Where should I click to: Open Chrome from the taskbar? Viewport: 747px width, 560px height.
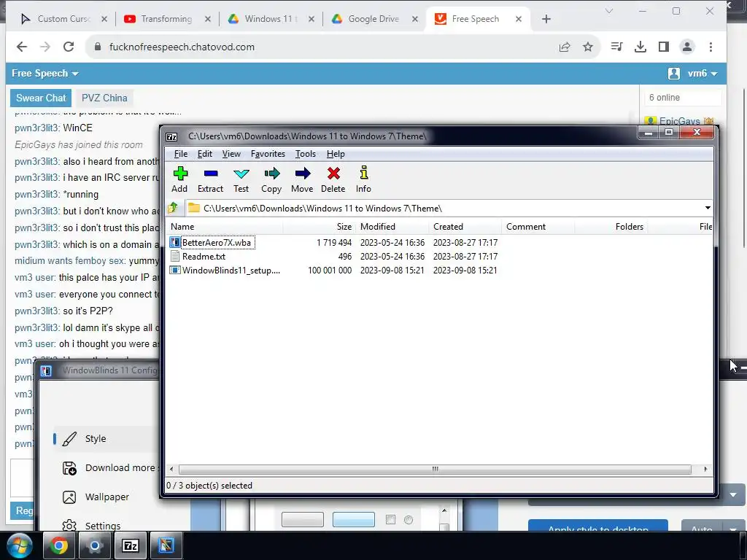(x=58, y=545)
